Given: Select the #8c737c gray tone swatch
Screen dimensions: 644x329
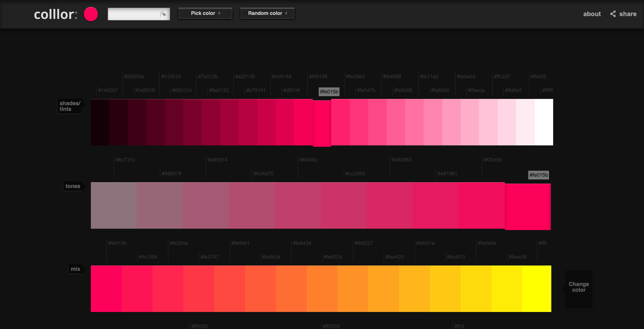Looking at the screenshot, I should pos(114,205).
